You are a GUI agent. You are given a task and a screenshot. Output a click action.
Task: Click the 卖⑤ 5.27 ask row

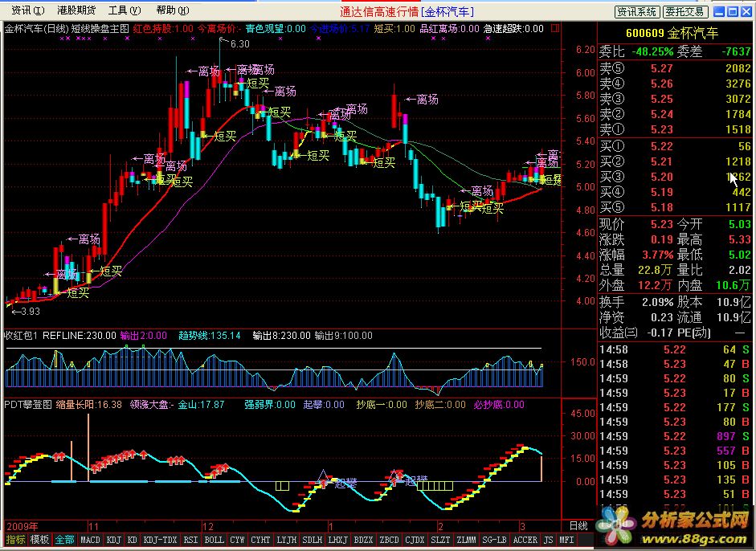(x=675, y=68)
